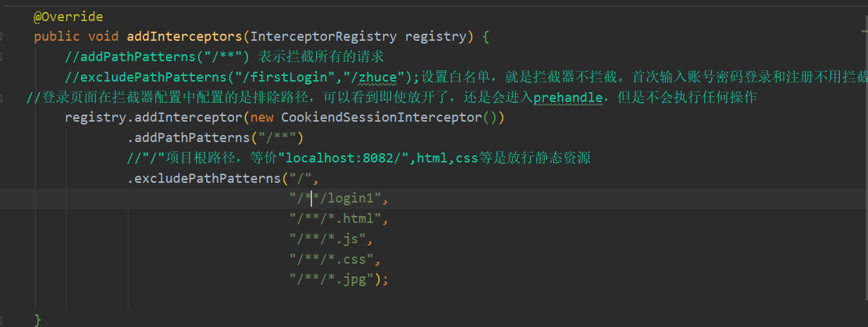Click the @Override annotation
Image resolution: width=868 pixels, height=327 pixels.
pyautogui.click(x=67, y=16)
